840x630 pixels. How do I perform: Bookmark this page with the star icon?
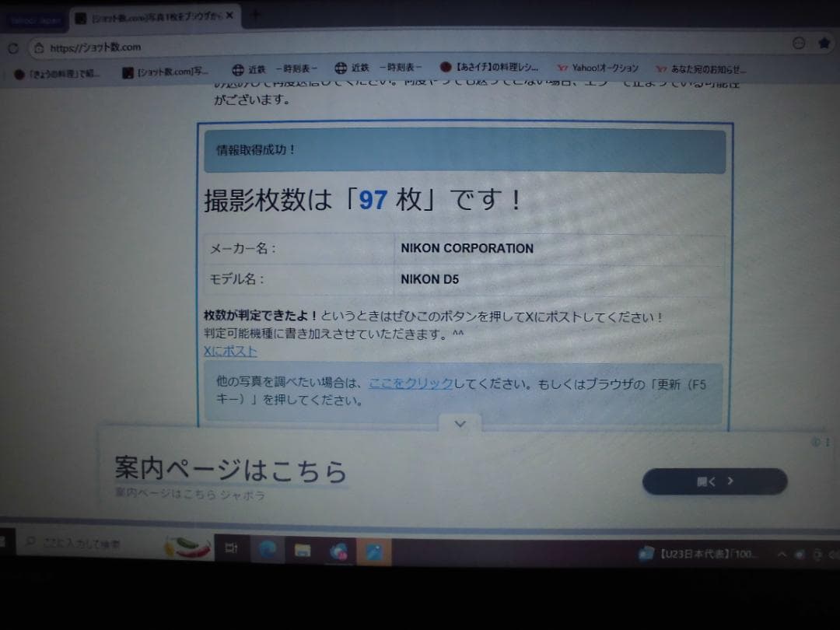[x=824, y=44]
